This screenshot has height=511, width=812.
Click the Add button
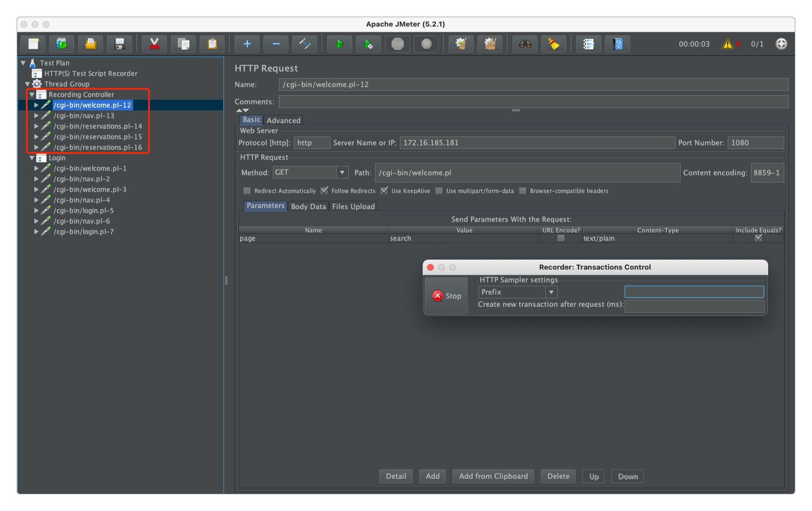coord(433,476)
